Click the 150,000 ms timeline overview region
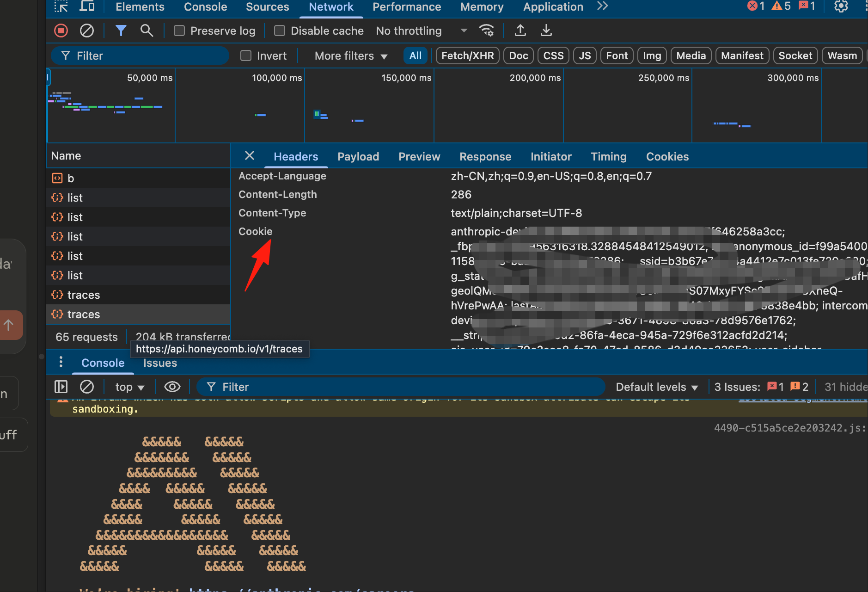The height and width of the screenshot is (592, 868). click(x=369, y=105)
